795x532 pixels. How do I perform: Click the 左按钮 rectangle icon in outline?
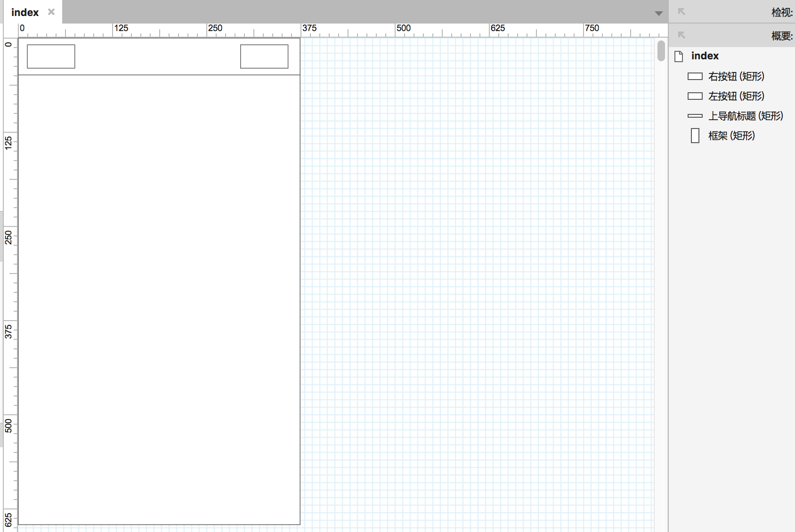click(x=695, y=96)
